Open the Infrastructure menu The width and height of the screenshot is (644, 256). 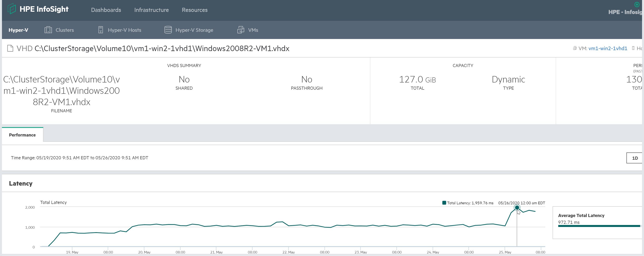151,10
